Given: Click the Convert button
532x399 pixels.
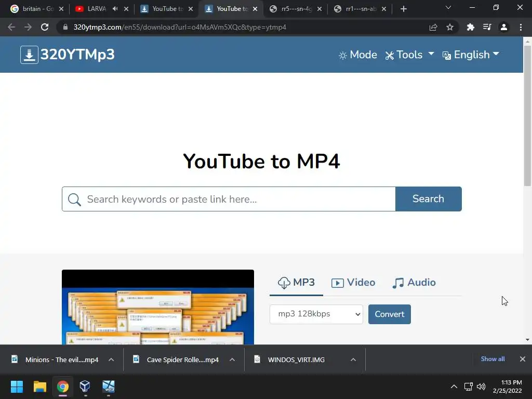Looking at the screenshot, I should 390,314.
